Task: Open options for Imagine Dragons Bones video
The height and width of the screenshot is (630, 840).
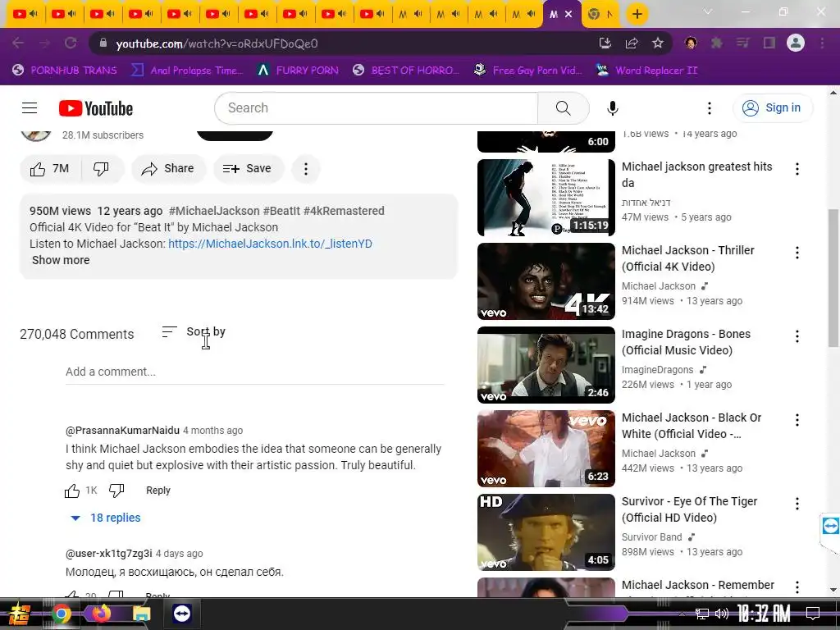Action: pyautogui.click(x=797, y=336)
